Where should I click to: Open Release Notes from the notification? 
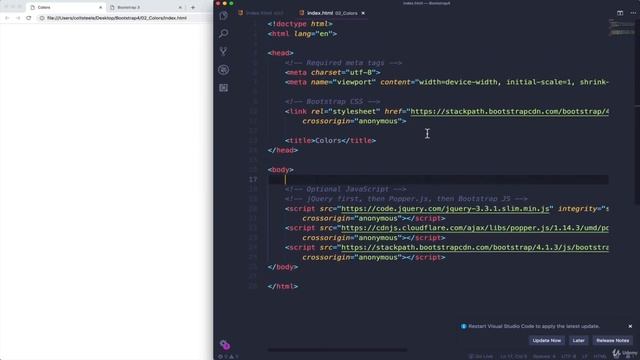[x=613, y=340]
